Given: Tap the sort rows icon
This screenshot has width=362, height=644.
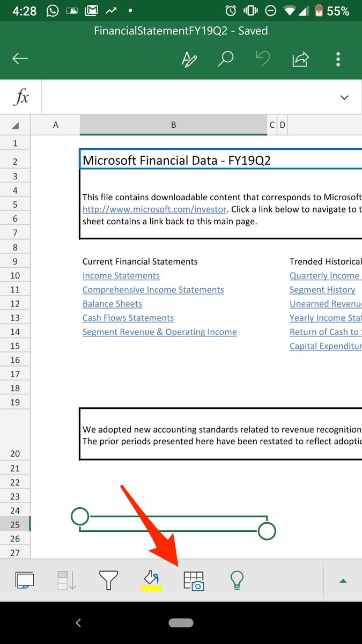Looking at the screenshot, I should click(67, 581).
